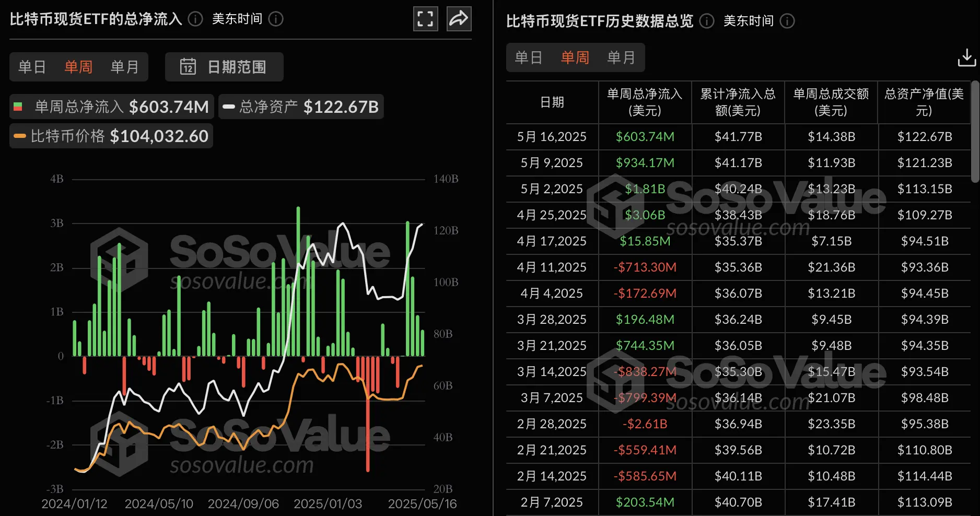Click the -$713.30M outflow for 4月11,2025
Viewport: 980px width, 516px height.
[645, 267]
